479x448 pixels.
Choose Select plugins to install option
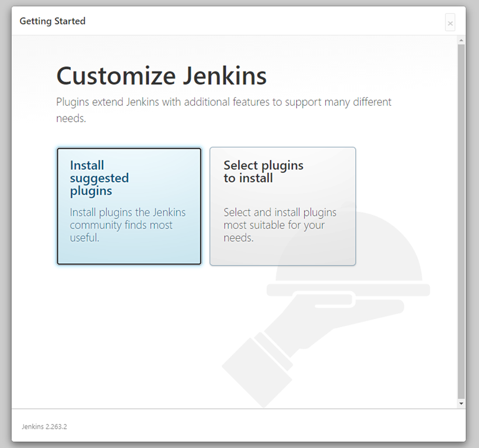tap(282, 207)
